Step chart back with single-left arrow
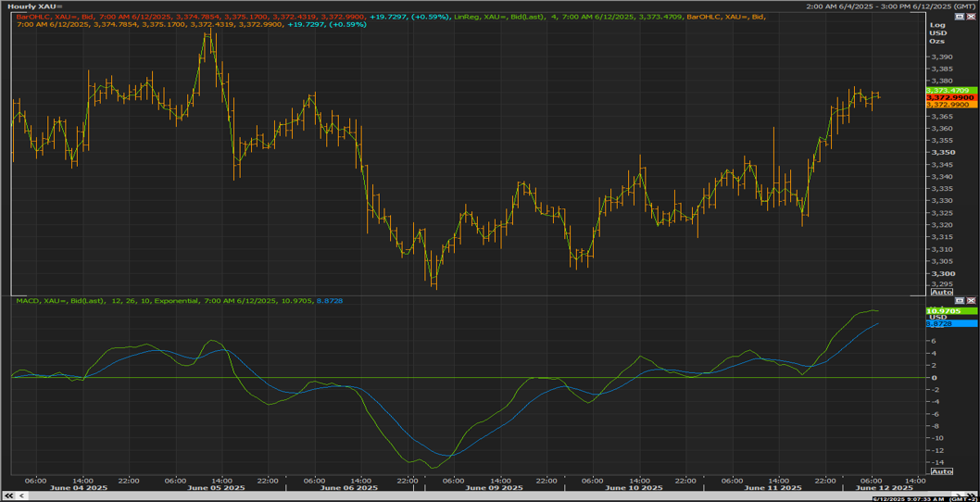 click(x=22, y=496)
